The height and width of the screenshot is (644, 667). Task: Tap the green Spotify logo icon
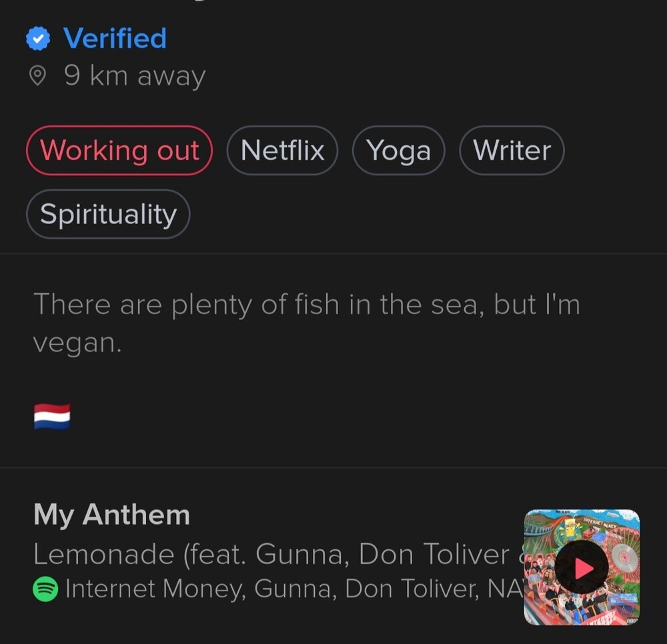tap(45, 589)
